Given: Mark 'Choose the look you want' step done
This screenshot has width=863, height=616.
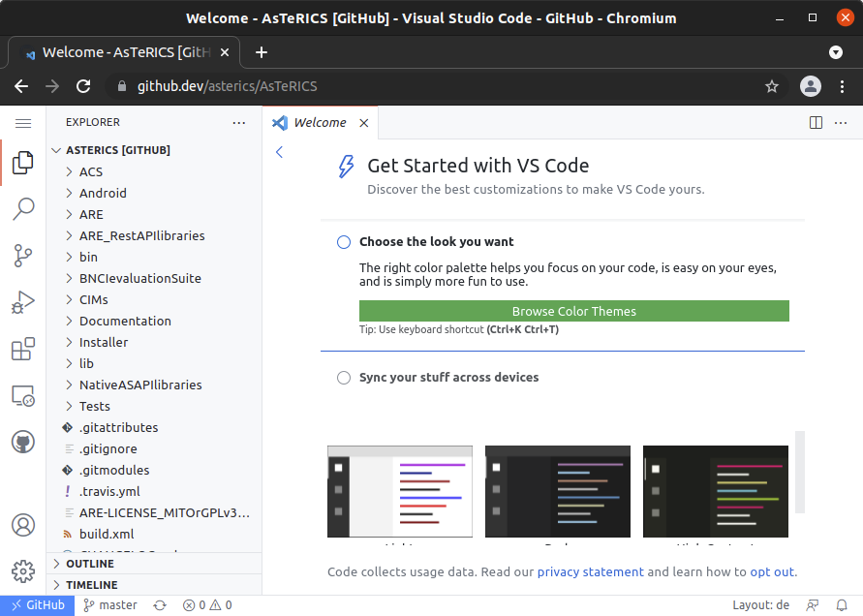Looking at the screenshot, I should tap(344, 242).
